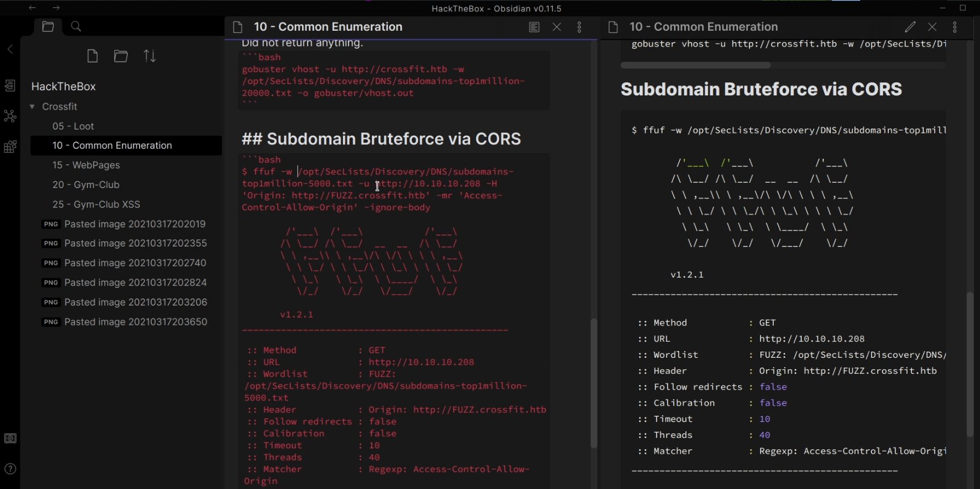Click 'Follow redirects' false value in preview
The image size is (980, 489).
pos(773,387)
